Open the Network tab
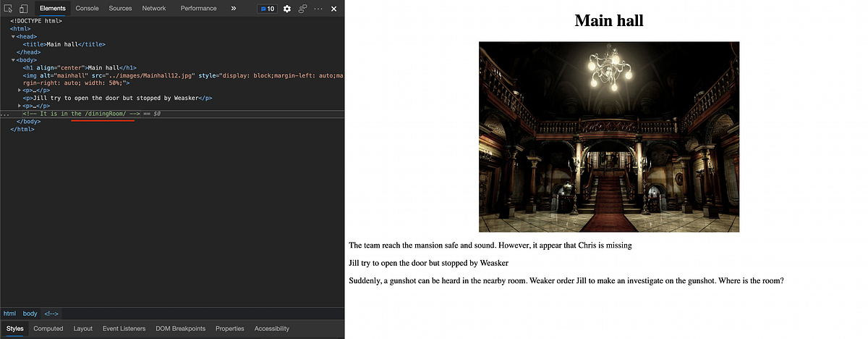The height and width of the screenshot is (339, 868). [x=153, y=9]
